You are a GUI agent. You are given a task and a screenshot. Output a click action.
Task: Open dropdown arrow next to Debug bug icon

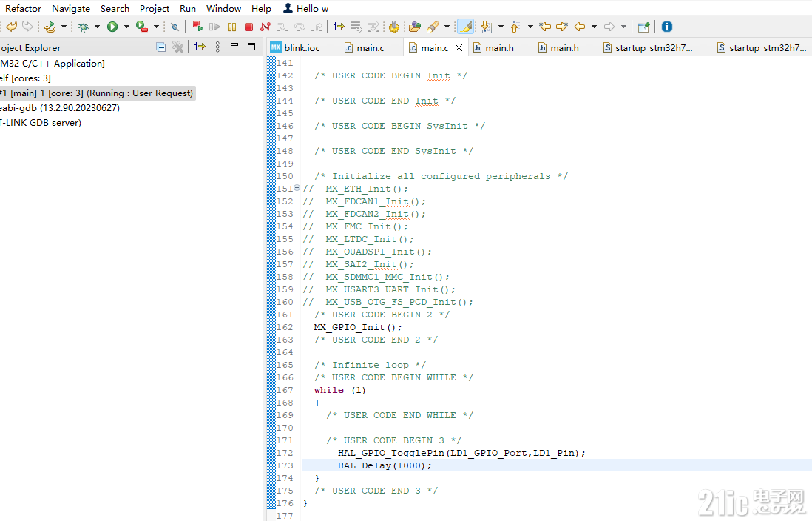[x=97, y=27]
